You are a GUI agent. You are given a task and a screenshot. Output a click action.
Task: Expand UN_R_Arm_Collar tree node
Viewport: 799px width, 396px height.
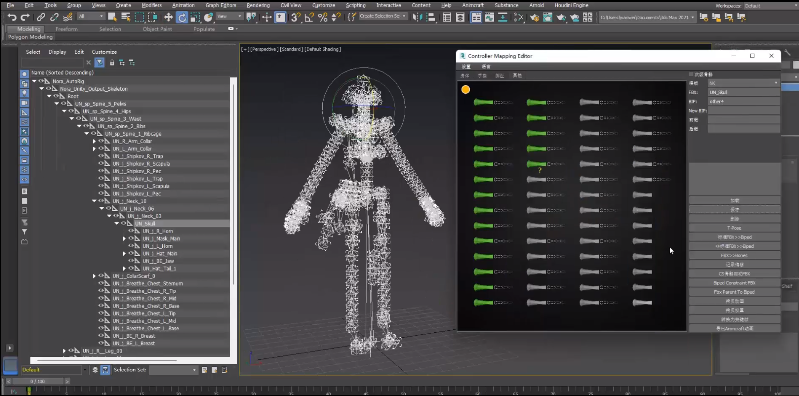[x=94, y=141]
